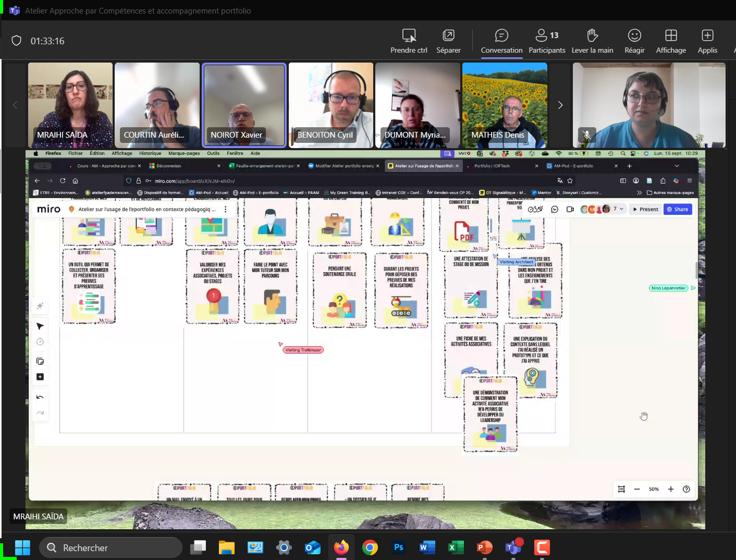The image size is (736, 560).
Task: Change layout via Affichage
Action: coord(671,41)
